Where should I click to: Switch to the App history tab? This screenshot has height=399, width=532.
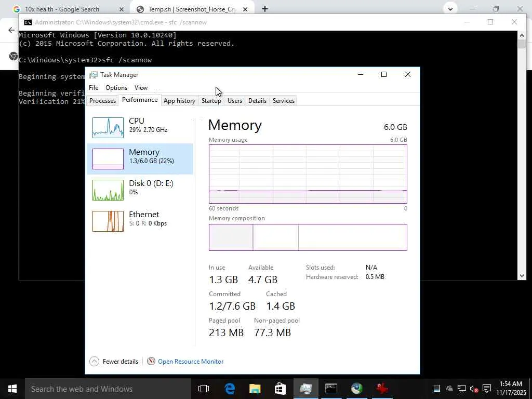179,101
